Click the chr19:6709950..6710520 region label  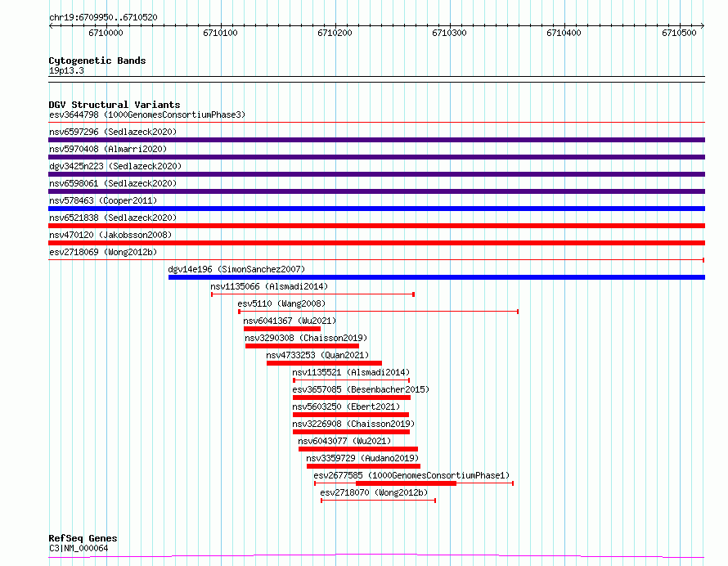[x=103, y=17]
